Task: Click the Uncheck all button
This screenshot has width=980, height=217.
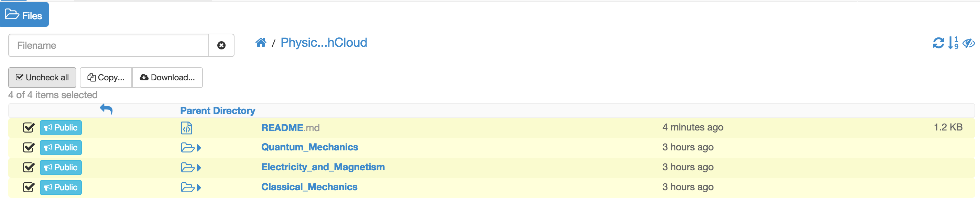Action: pyautogui.click(x=42, y=78)
